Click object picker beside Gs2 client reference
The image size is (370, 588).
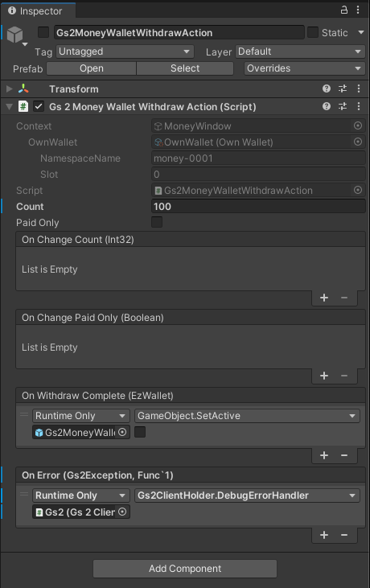(122, 512)
